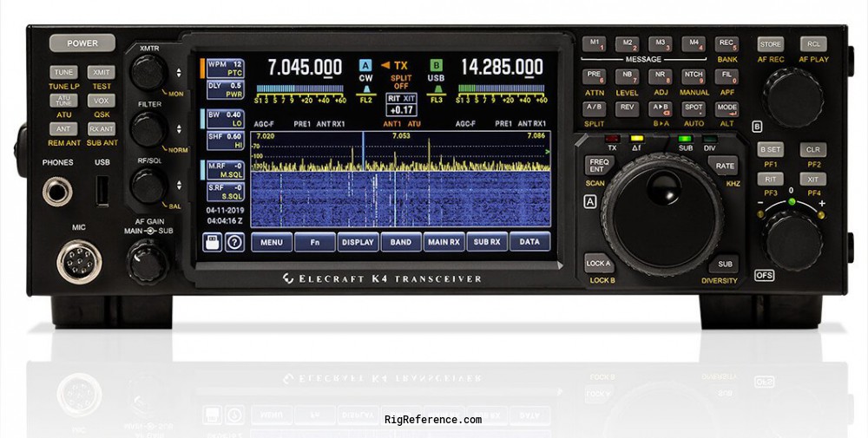This screenshot has width=868, height=438.
Task: Tap the orange TX arrow indicator
Action: [x=394, y=65]
